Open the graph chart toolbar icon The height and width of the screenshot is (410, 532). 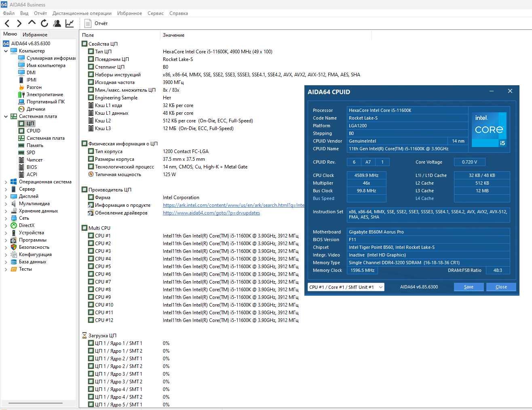pyautogui.click(x=70, y=23)
